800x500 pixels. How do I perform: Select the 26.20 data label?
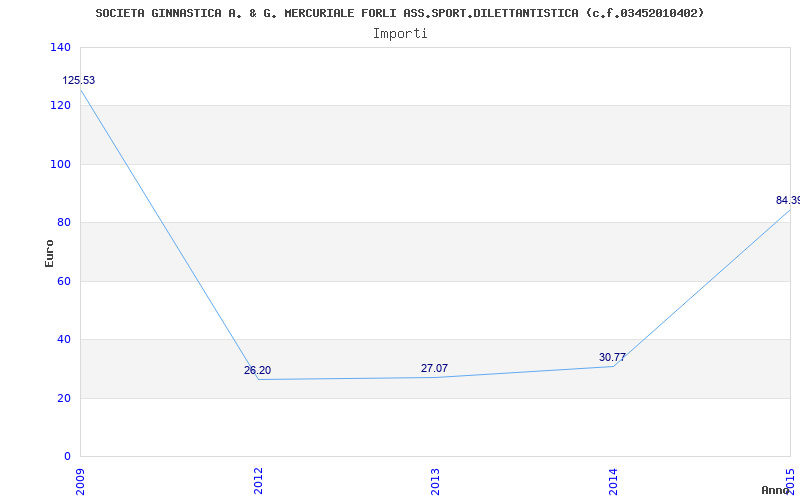(257, 370)
